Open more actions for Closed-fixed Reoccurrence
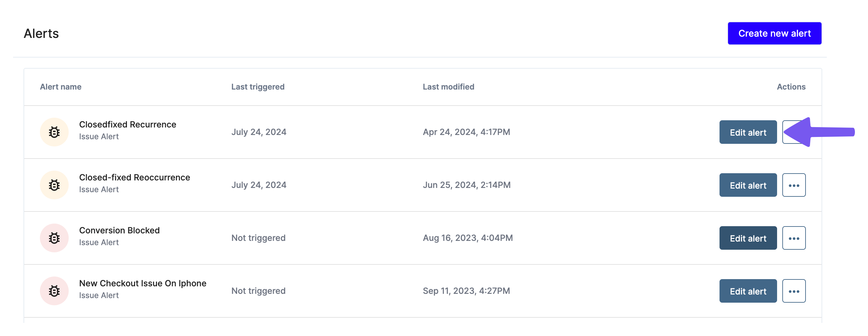The image size is (868, 336). (x=794, y=185)
